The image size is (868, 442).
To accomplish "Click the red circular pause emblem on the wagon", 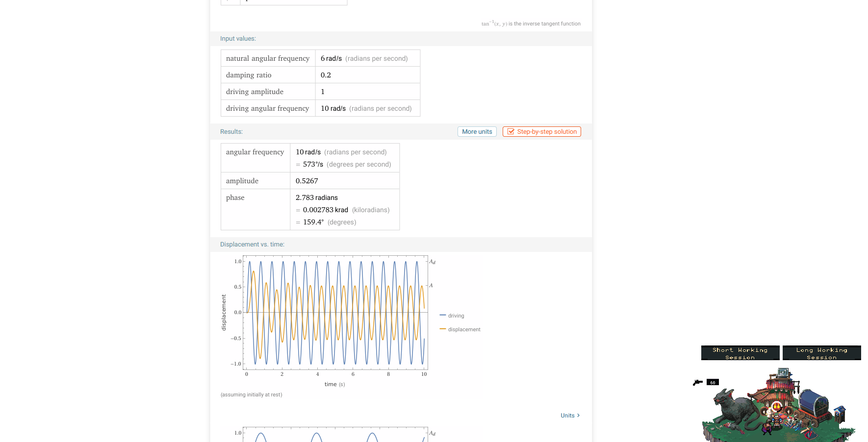I will tap(777, 406).
